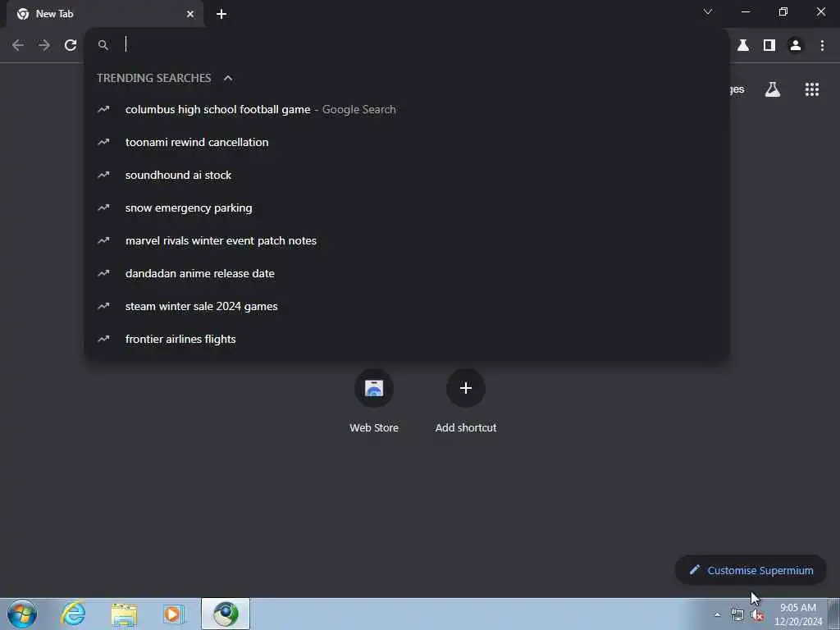This screenshot has height=630, width=840.
Task: Collapse the Trending Searches section
Action: coord(228,78)
